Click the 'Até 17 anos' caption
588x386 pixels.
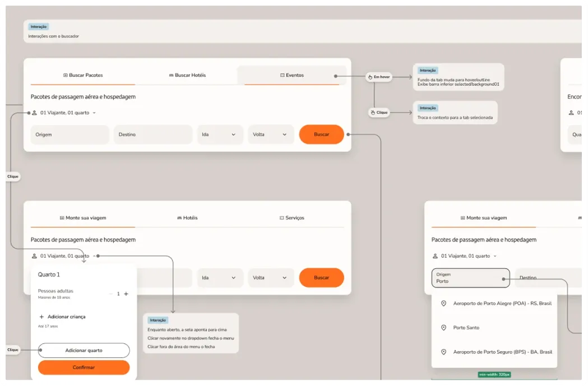tap(48, 327)
